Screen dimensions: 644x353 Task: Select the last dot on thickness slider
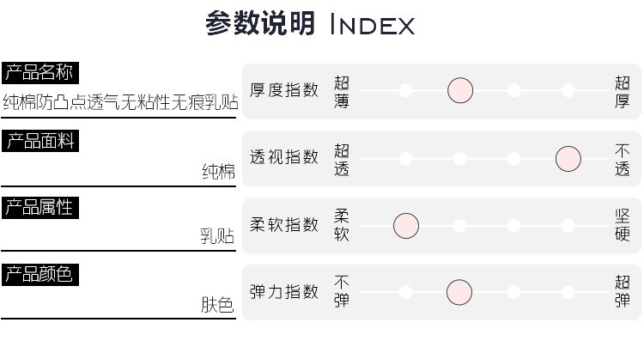point(568,90)
